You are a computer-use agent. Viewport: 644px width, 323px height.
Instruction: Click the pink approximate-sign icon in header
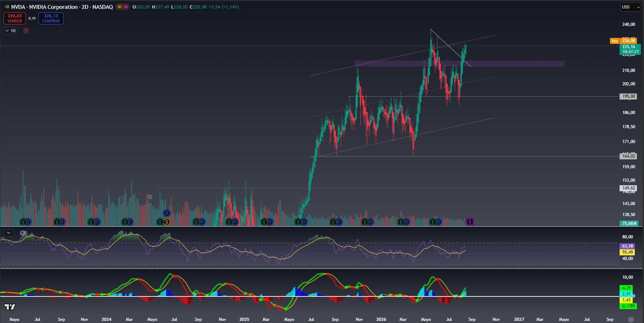126,7
